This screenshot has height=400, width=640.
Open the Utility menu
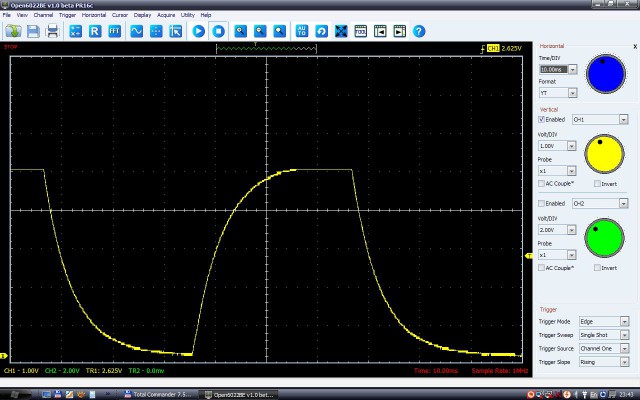click(x=188, y=15)
